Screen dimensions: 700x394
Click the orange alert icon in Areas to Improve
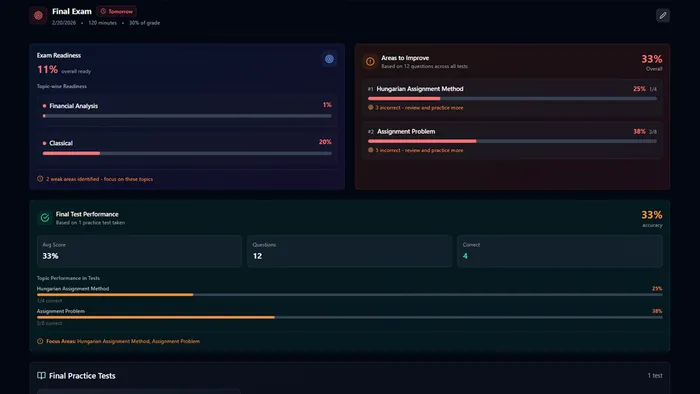point(370,62)
